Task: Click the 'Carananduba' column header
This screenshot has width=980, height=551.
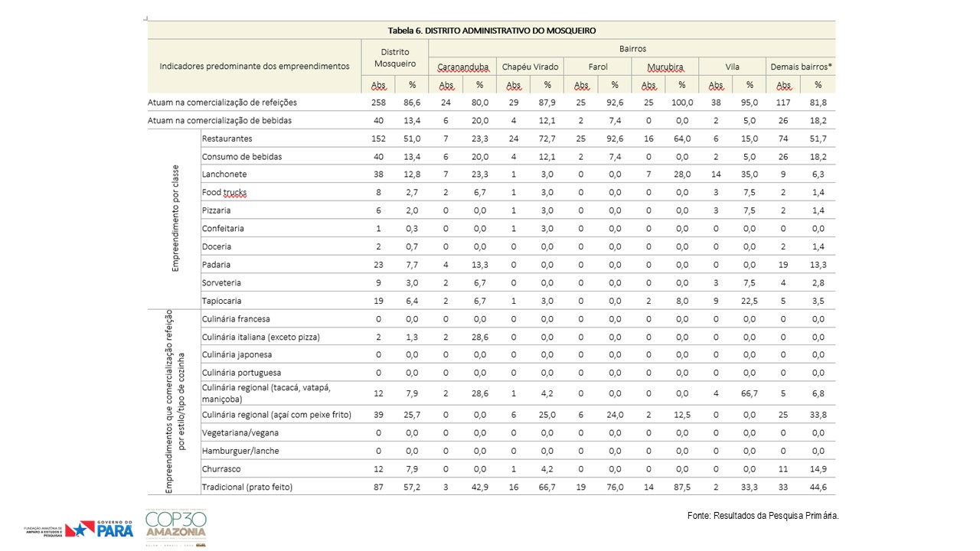Action: coord(462,67)
